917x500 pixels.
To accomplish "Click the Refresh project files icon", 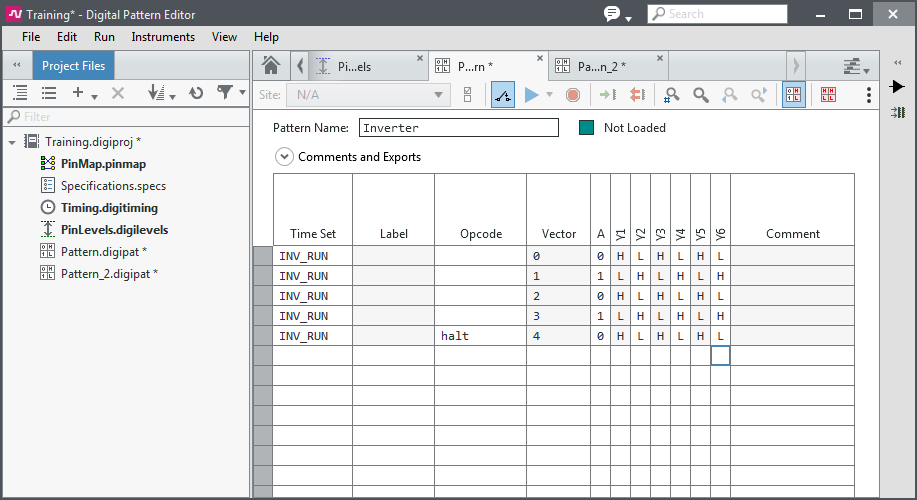I will coord(196,93).
